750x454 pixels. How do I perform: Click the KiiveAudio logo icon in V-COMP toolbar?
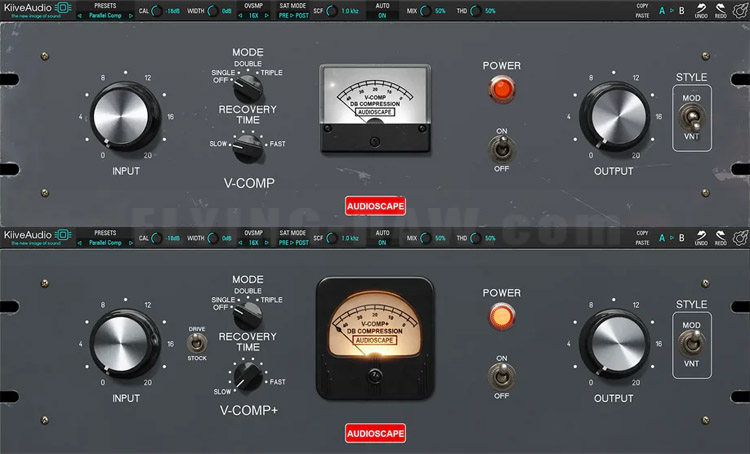pyautogui.click(x=63, y=8)
